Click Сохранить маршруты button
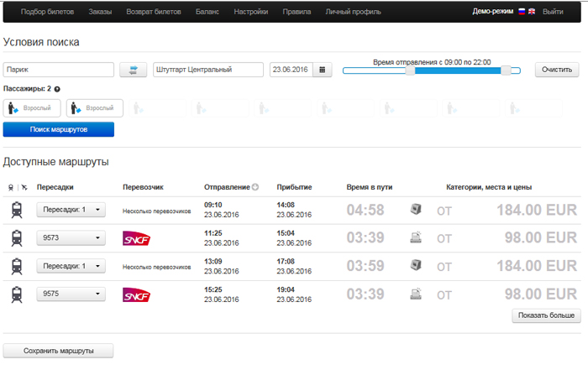 (x=59, y=351)
